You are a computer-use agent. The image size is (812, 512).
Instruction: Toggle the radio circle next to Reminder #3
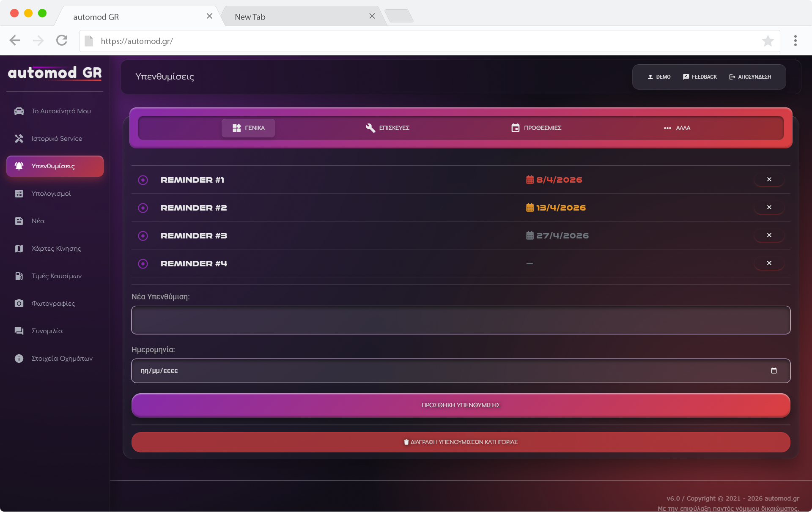click(x=143, y=236)
